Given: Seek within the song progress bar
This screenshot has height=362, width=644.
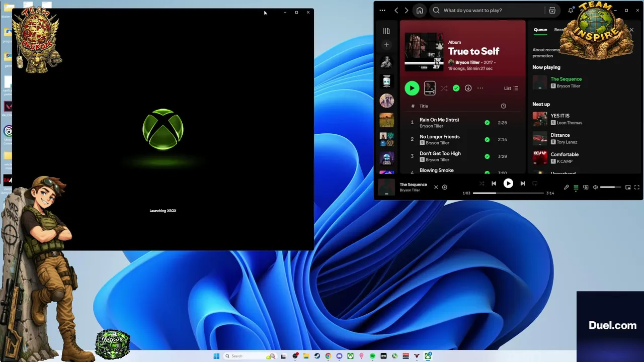Looking at the screenshot, I should point(508,193).
